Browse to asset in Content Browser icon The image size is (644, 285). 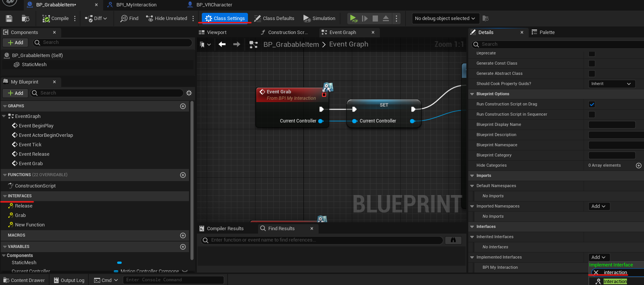[26, 19]
